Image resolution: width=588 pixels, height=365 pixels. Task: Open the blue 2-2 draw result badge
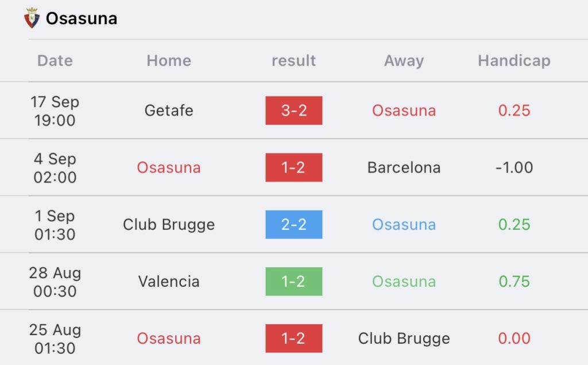[294, 225]
